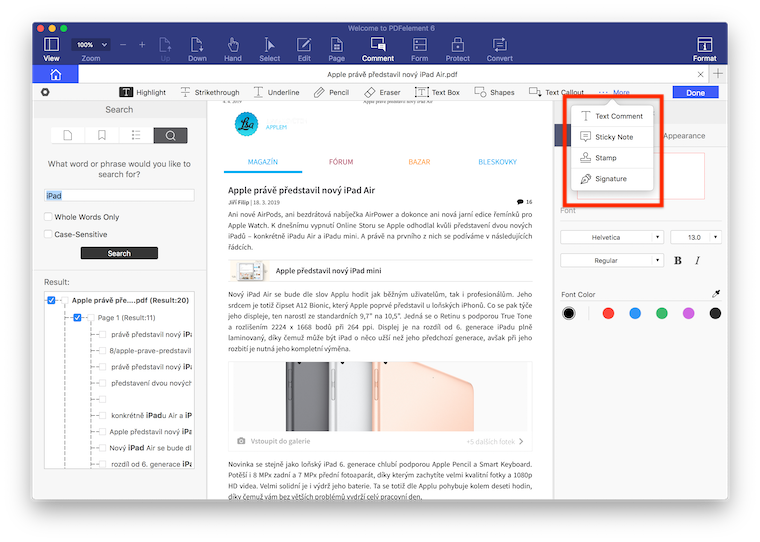Choose Text Comment from the menu
The width and height of the screenshot is (760, 542).
click(612, 116)
